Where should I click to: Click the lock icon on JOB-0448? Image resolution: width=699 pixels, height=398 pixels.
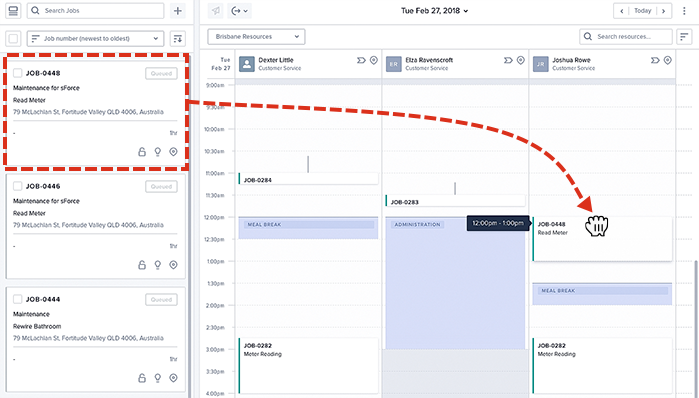point(142,152)
